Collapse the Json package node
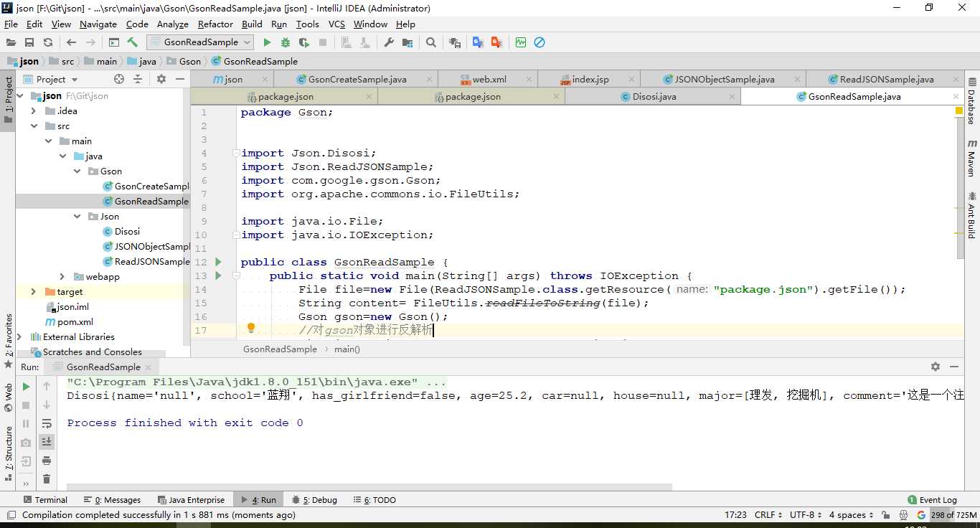 (77, 217)
